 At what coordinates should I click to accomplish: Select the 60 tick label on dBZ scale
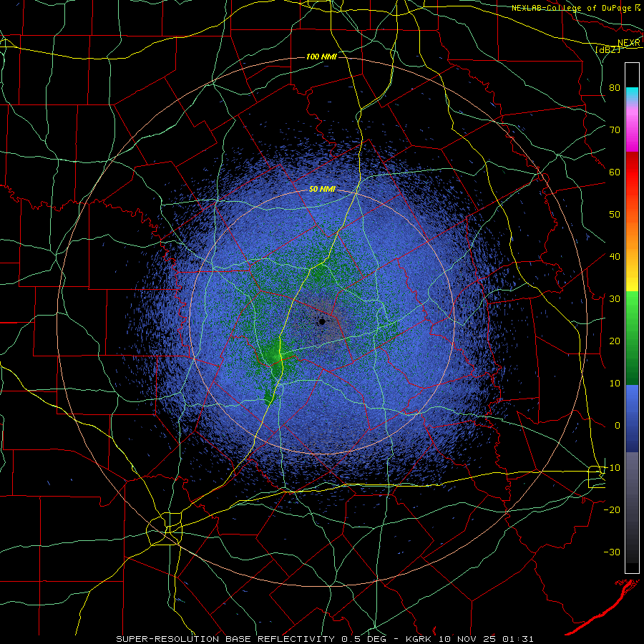[615, 172]
